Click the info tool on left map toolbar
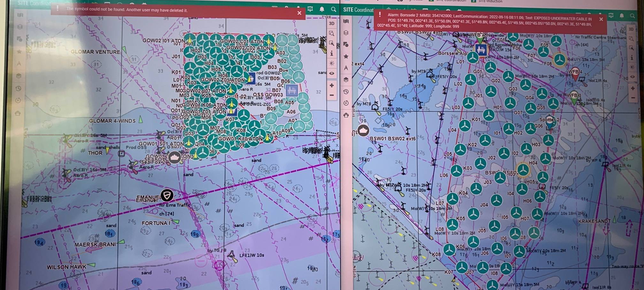The height and width of the screenshot is (290, 644). [332, 53]
